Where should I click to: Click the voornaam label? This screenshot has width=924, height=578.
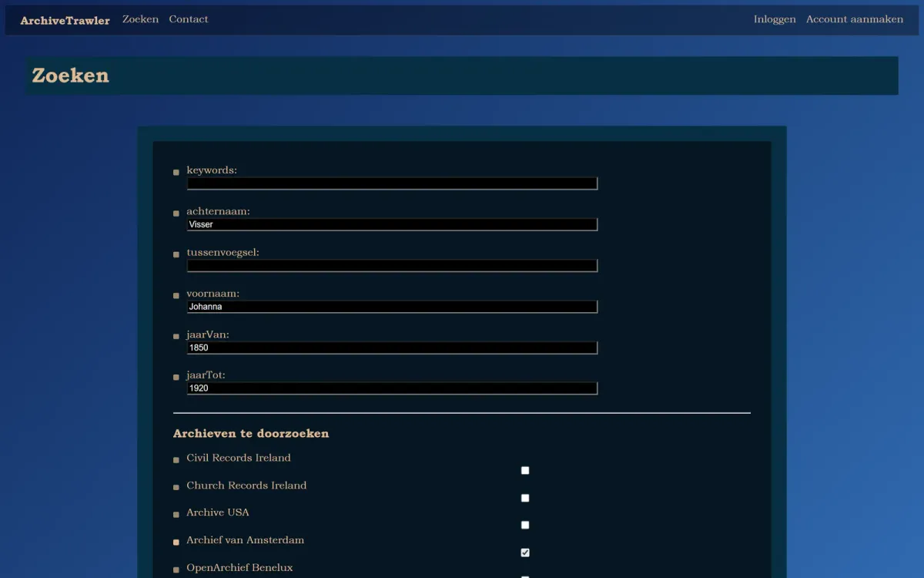pos(213,294)
